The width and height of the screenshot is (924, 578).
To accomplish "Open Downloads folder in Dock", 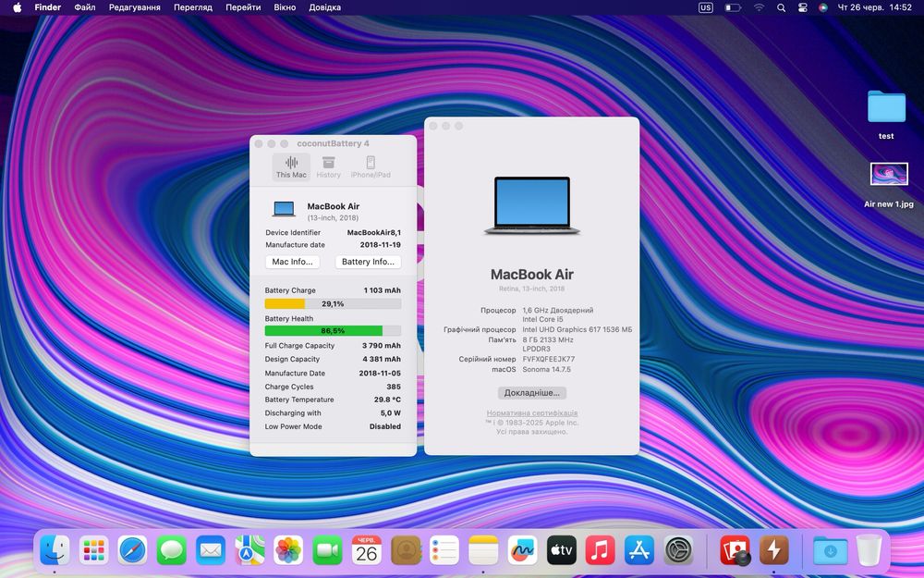I will pos(831,551).
